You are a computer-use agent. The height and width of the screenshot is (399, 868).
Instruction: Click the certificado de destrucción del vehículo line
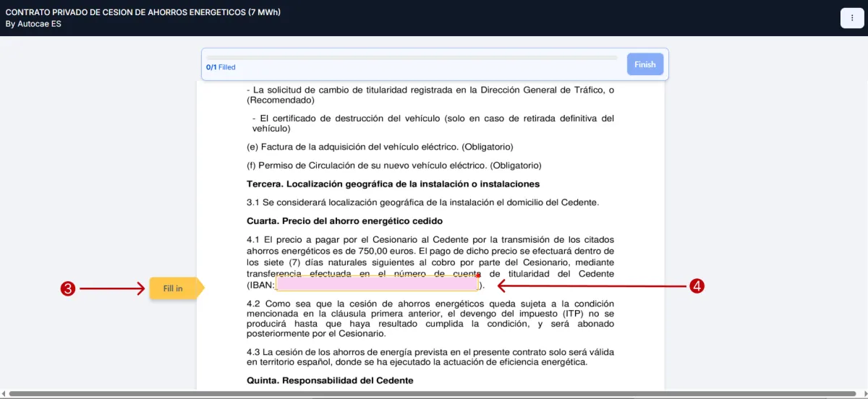[x=433, y=124]
